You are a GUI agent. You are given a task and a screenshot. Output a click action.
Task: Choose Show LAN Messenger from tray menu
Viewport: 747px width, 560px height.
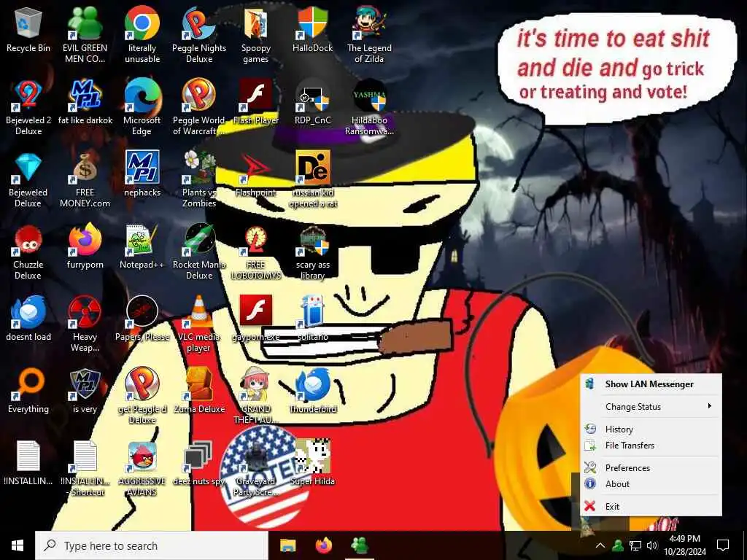[x=650, y=384]
